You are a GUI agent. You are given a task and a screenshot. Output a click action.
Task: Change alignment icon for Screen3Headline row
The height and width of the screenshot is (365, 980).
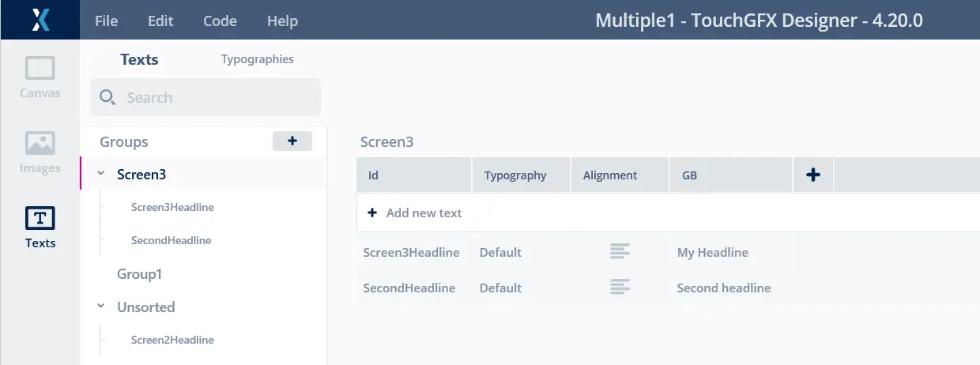click(x=620, y=253)
